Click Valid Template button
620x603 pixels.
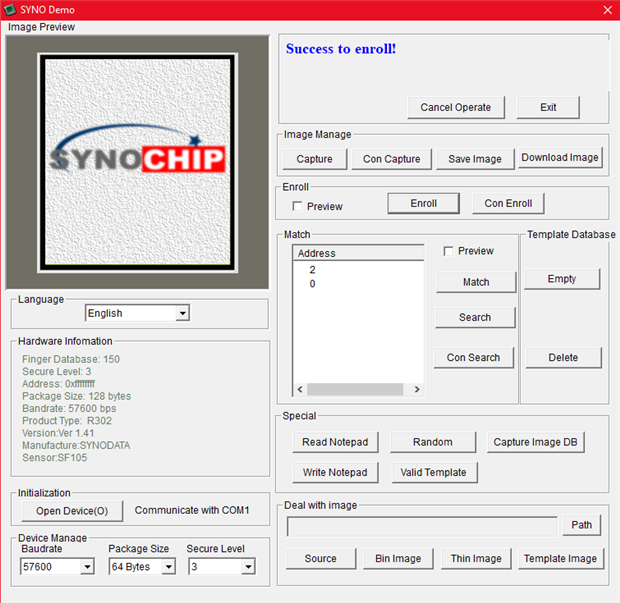[434, 473]
